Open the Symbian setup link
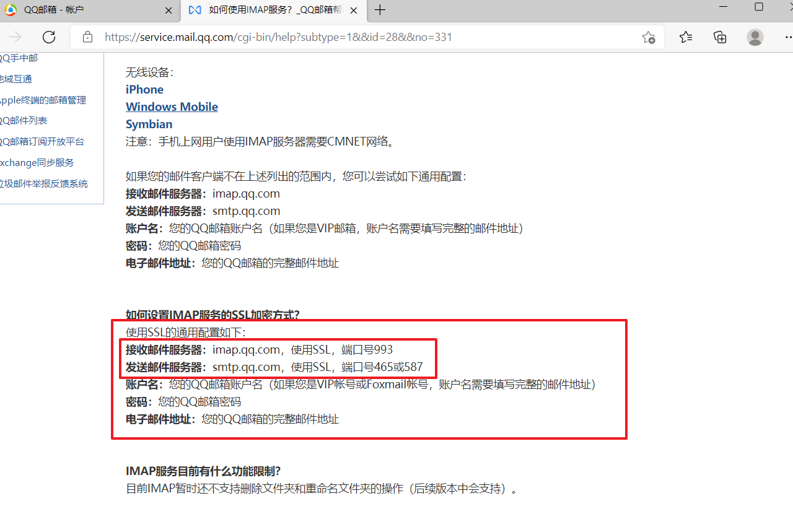The image size is (793, 532). click(149, 124)
